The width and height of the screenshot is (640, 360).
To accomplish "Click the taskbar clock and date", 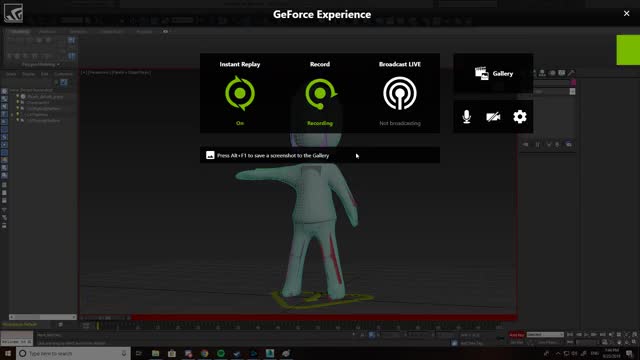I will point(611,353).
